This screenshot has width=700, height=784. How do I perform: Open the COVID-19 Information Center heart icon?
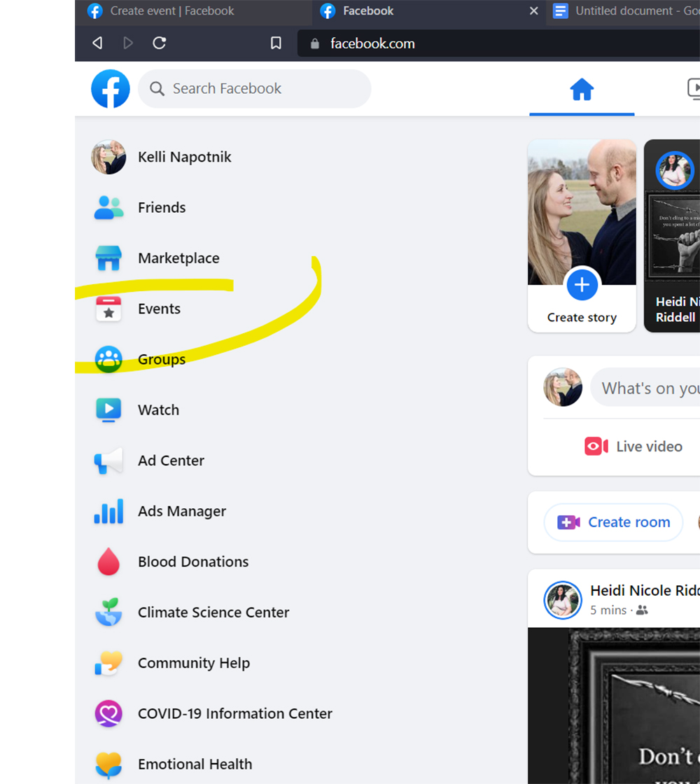coord(108,713)
